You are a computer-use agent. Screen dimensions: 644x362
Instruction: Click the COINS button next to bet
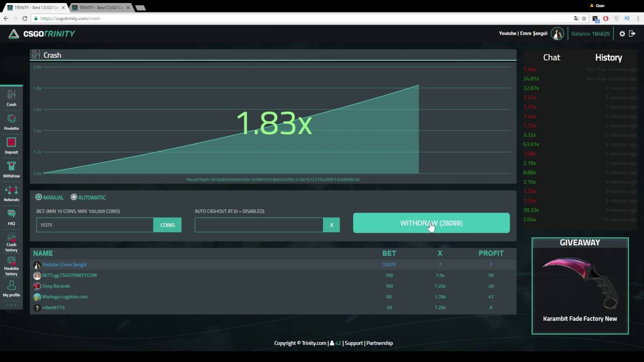[x=168, y=225]
